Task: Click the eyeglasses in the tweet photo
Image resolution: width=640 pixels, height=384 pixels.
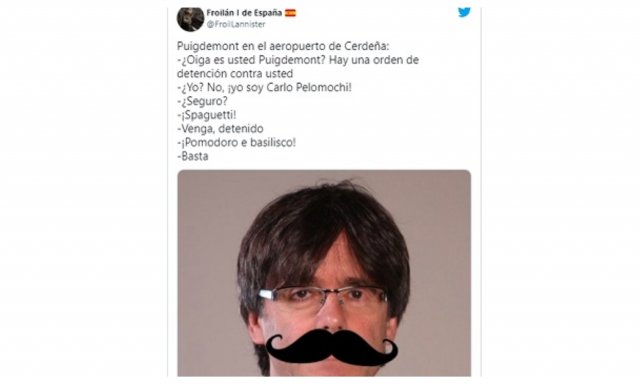Action: point(322,299)
